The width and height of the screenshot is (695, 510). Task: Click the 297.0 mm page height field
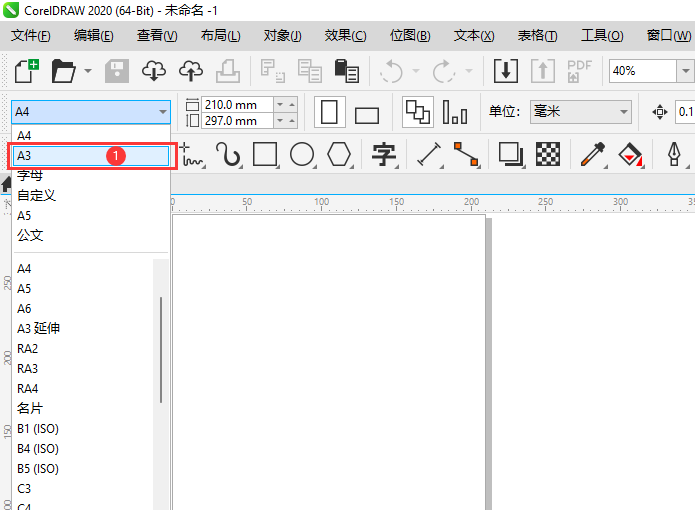[237, 121]
